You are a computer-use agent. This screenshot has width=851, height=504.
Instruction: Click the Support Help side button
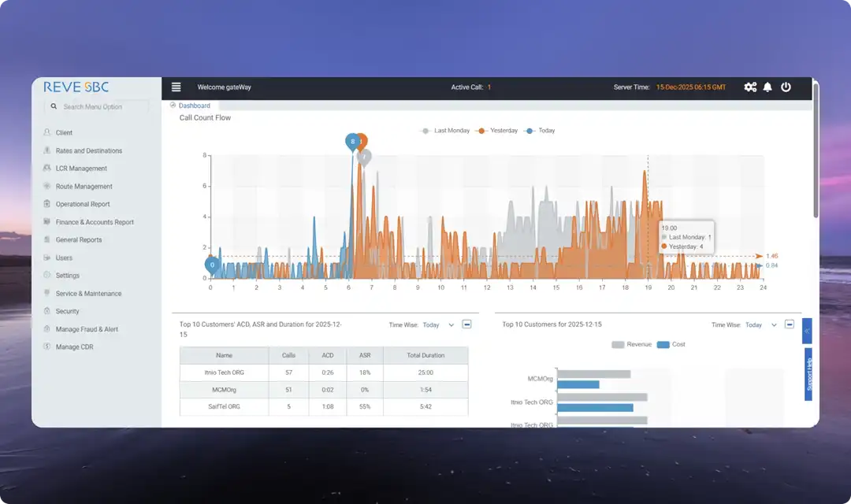tap(808, 374)
